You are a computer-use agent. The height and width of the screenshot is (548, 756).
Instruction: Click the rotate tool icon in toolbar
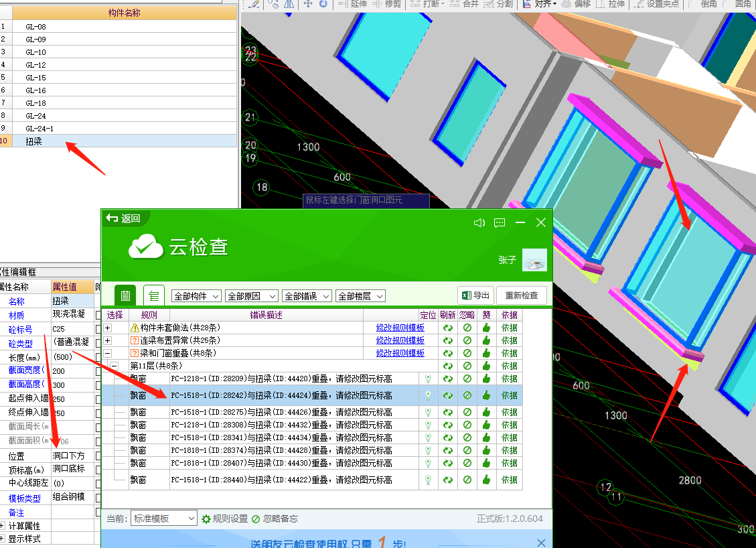tap(323, 4)
